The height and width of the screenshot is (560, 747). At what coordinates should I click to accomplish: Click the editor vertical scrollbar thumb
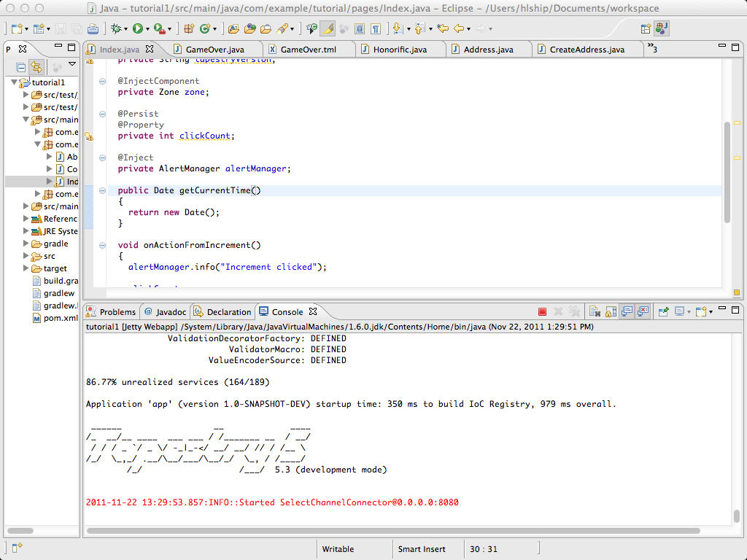[x=727, y=172]
